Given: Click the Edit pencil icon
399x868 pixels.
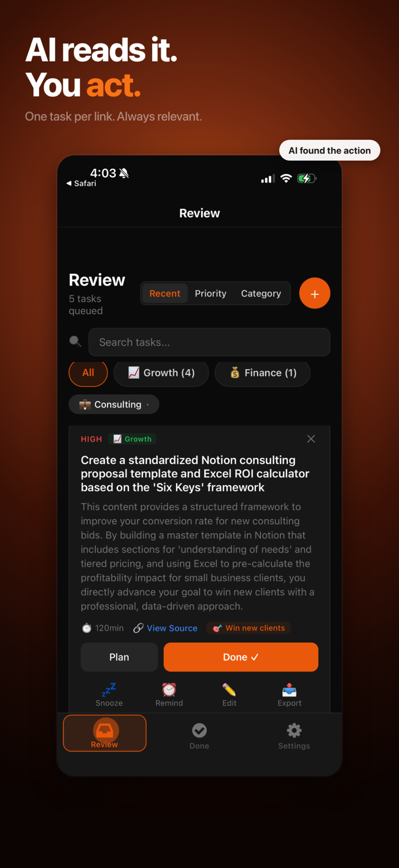Looking at the screenshot, I should pyautogui.click(x=229, y=689).
